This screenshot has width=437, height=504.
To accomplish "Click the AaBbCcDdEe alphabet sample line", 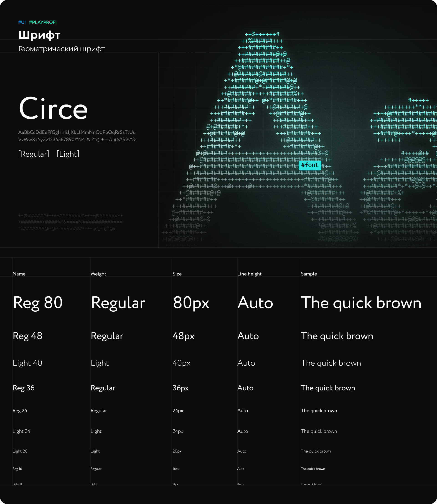I will 77,132.
